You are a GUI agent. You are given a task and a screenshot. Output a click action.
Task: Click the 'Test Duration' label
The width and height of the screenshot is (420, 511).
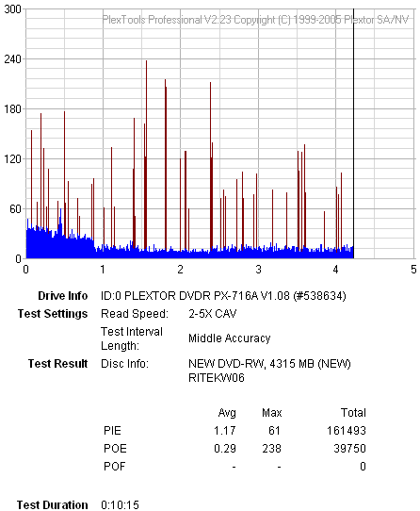pos(52,504)
